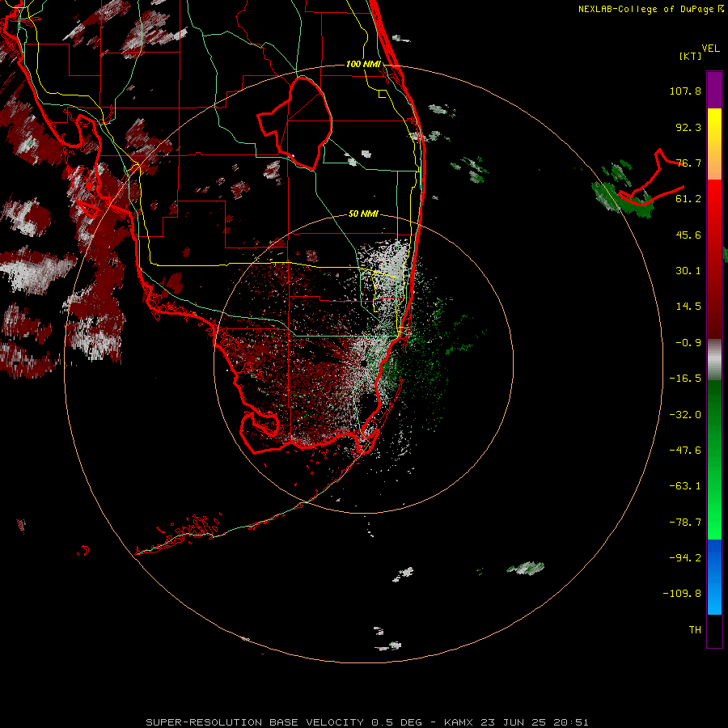Click inside the Lake Okeechobee outline
Image resolution: width=728 pixels, height=728 pixels.
pos(302,123)
